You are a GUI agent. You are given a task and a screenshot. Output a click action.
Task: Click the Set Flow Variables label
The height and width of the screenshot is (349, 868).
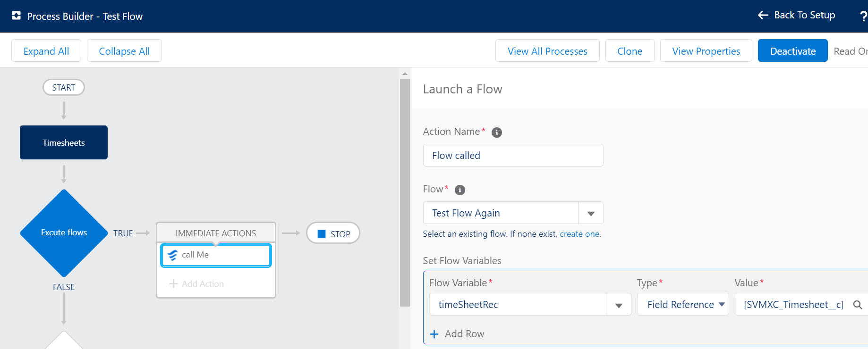pyautogui.click(x=462, y=261)
